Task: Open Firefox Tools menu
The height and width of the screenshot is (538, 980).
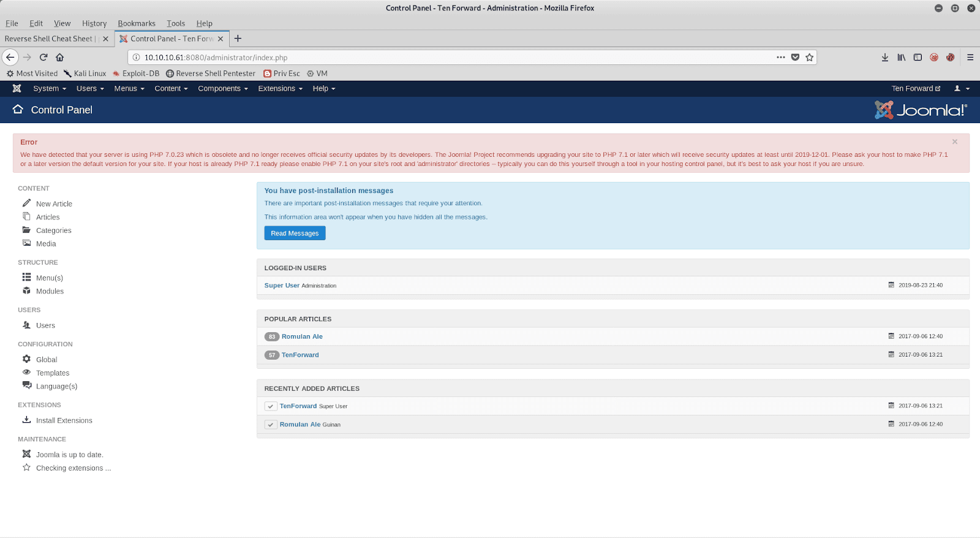Action: [176, 23]
